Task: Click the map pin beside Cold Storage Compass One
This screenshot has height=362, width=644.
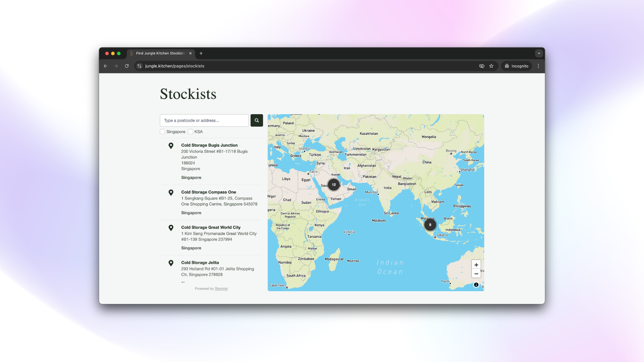Action: point(171,193)
